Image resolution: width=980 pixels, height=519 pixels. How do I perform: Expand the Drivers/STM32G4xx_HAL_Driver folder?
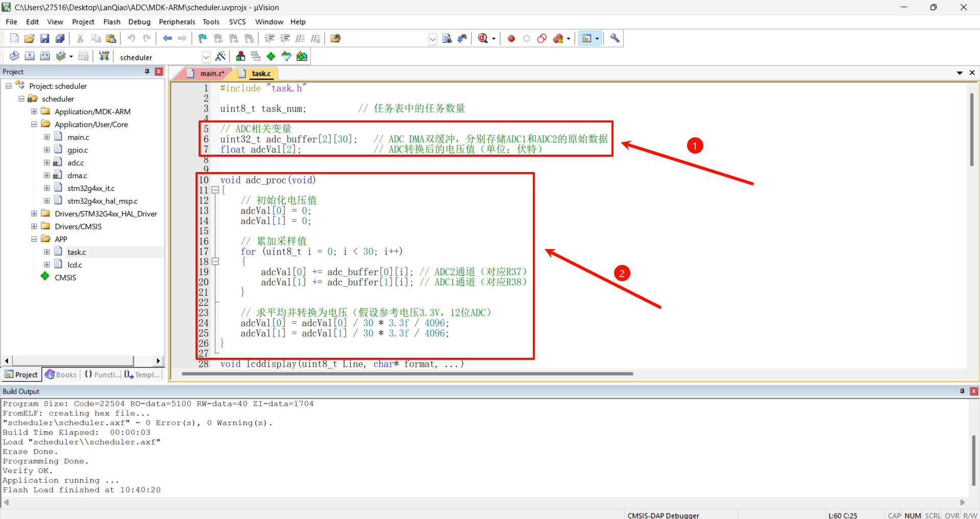click(x=34, y=213)
